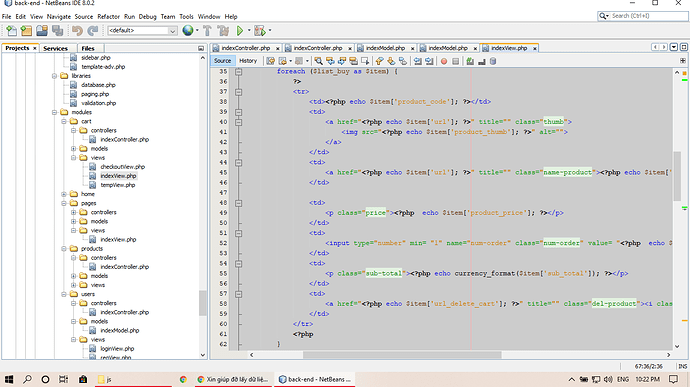The height and width of the screenshot is (387, 690).
Task: Click the Last Edit icon in editor toolbar
Action: click(x=271, y=61)
